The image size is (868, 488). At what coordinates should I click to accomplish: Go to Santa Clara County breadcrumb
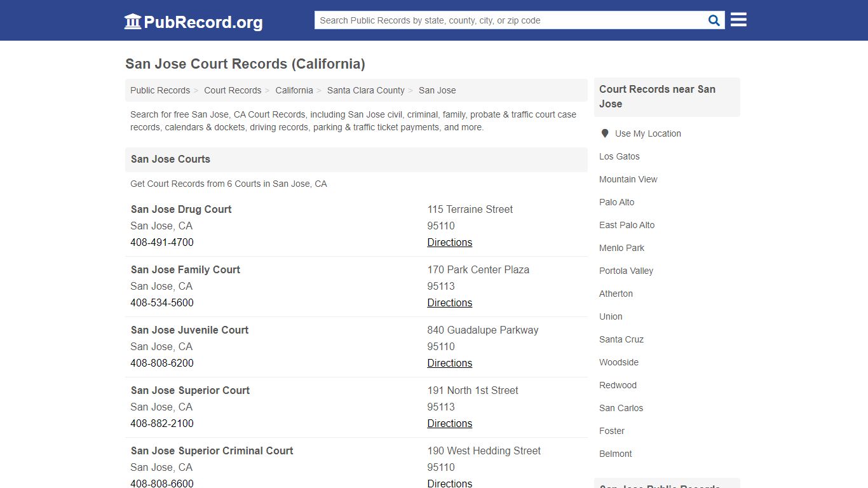pyautogui.click(x=366, y=90)
